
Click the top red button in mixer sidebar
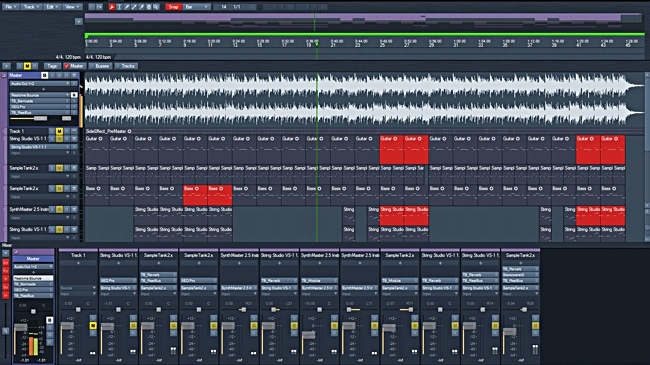[5, 263]
